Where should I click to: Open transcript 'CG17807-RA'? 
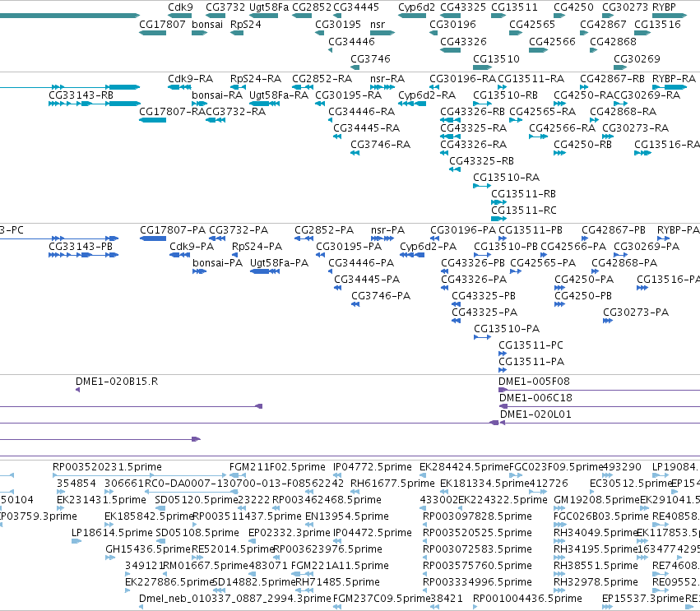pos(172,112)
